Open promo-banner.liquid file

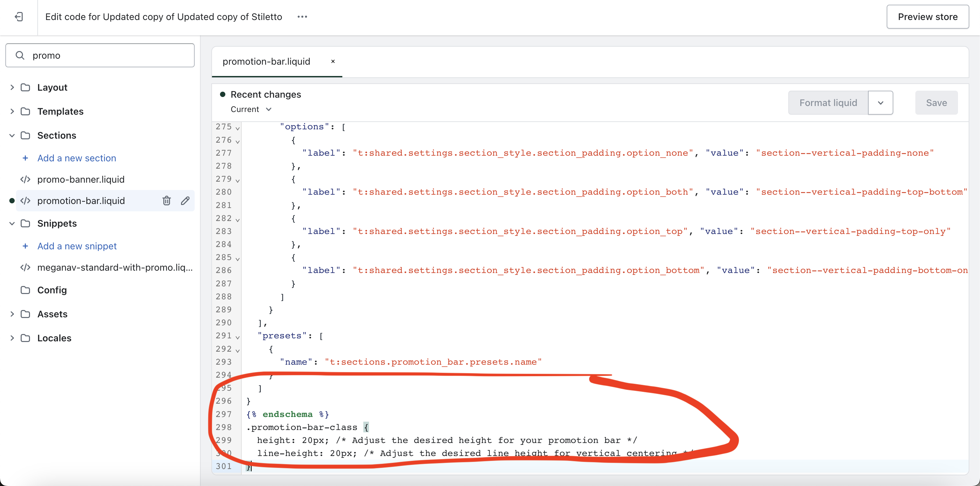click(81, 179)
